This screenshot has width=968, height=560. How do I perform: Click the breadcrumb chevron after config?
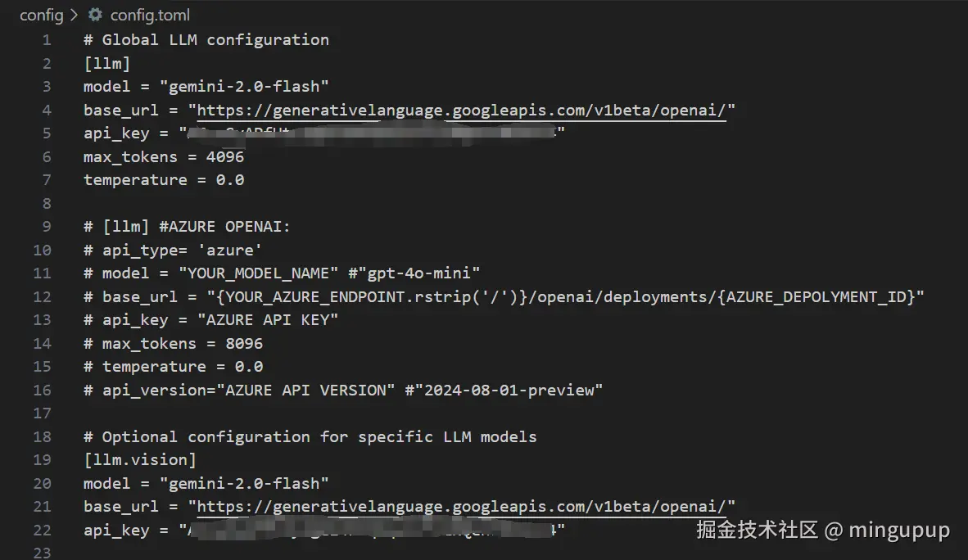tap(74, 14)
